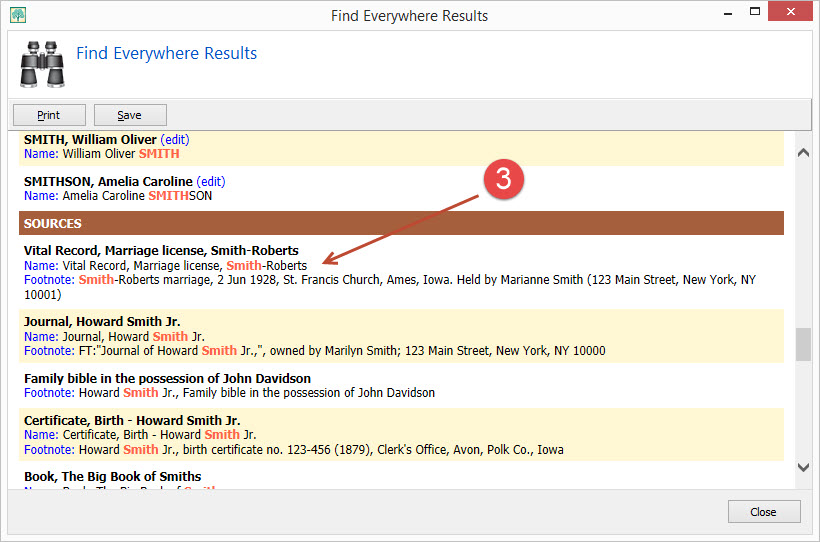Click the Name: William Oliver SMITH line

pos(101,154)
